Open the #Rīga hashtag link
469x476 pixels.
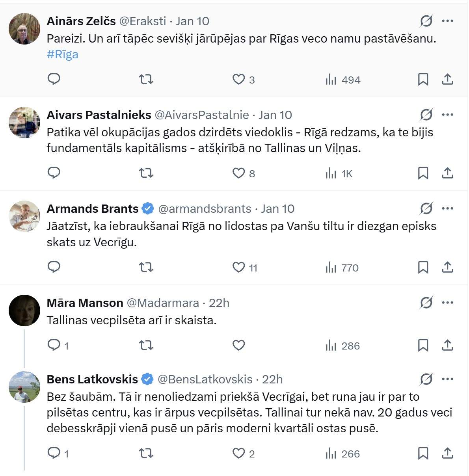tap(62, 54)
